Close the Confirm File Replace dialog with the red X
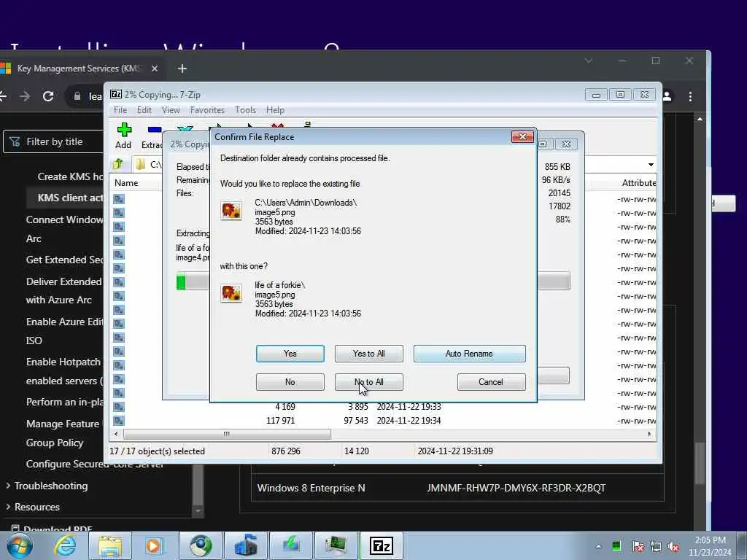The image size is (747, 560). click(522, 136)
